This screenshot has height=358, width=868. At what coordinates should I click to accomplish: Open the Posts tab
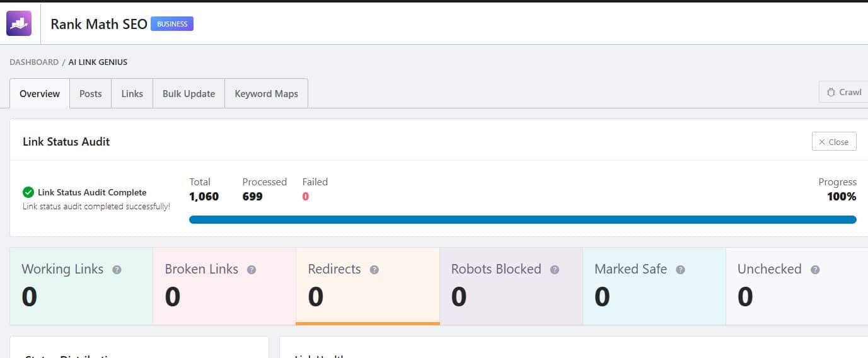click(x=91, y=93)
